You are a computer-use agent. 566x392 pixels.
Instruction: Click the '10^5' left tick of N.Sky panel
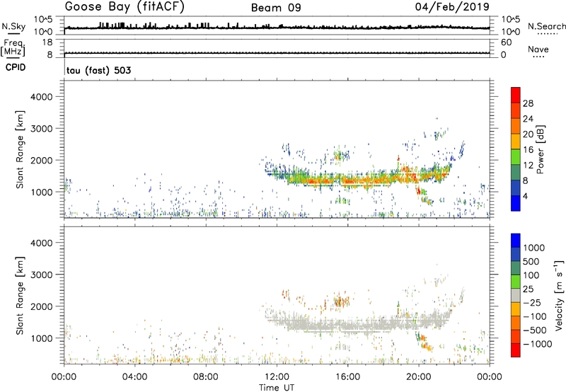pyautogui.click(x=43, y=19)
